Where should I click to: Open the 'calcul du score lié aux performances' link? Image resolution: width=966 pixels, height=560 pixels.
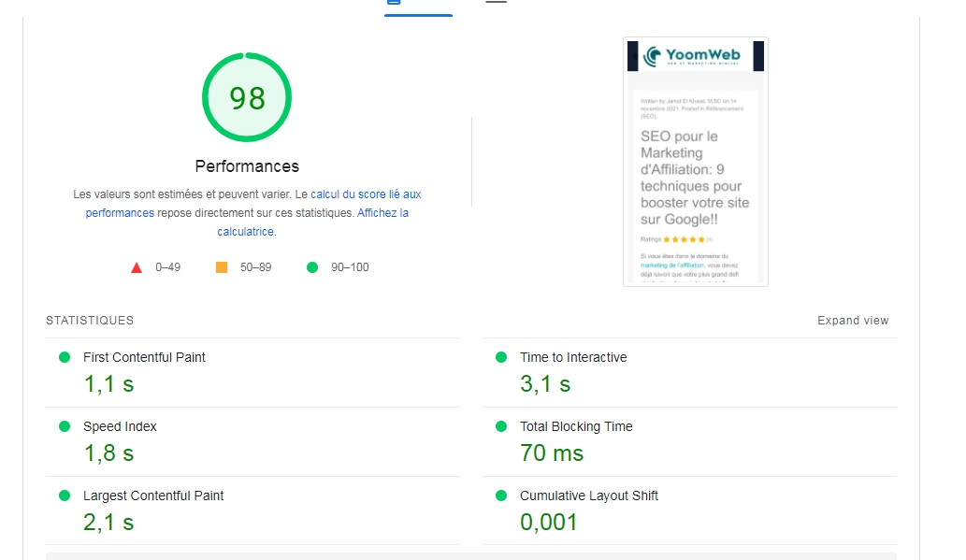[x=366, y=194]
